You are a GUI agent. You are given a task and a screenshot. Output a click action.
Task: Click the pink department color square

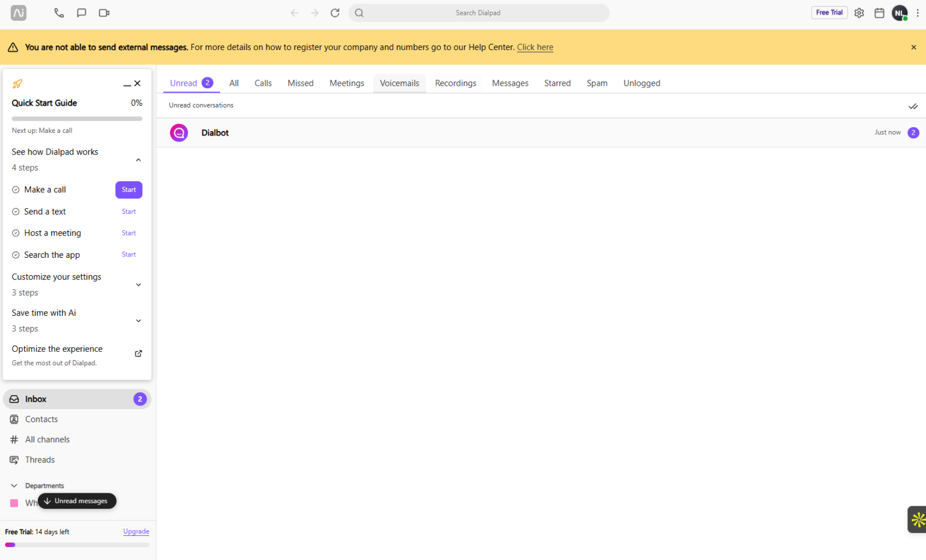14,503
